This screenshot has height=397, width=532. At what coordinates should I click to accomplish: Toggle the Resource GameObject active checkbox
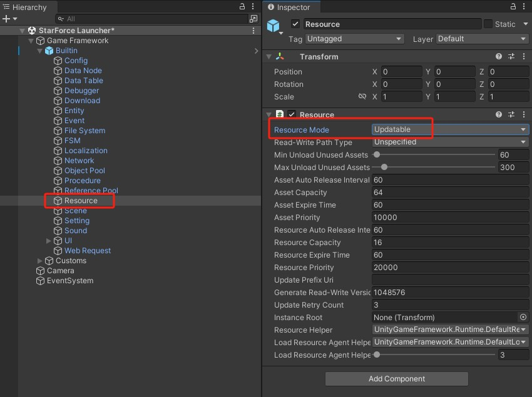pos(296,24)
